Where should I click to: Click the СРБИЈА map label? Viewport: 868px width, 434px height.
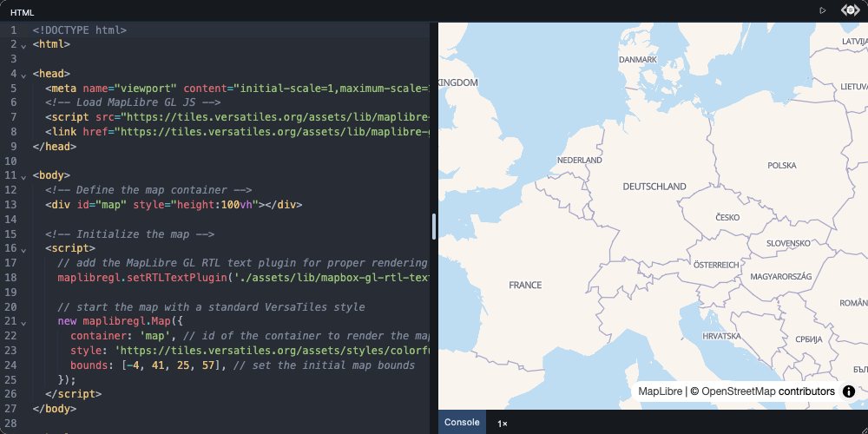(x=809, y=339)
